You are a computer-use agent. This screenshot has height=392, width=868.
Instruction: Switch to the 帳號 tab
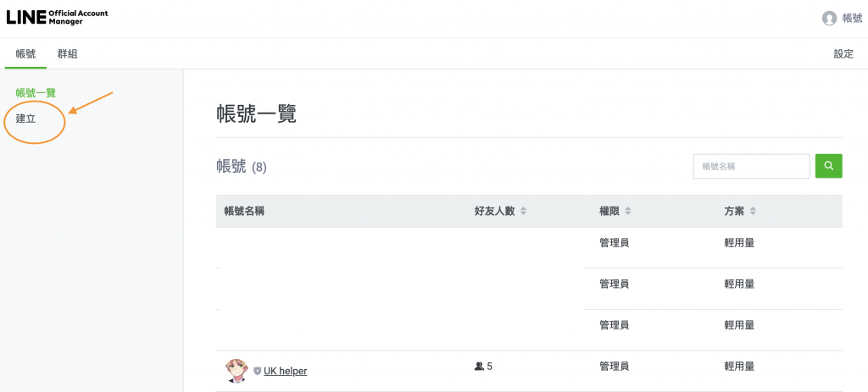(26, 54)
